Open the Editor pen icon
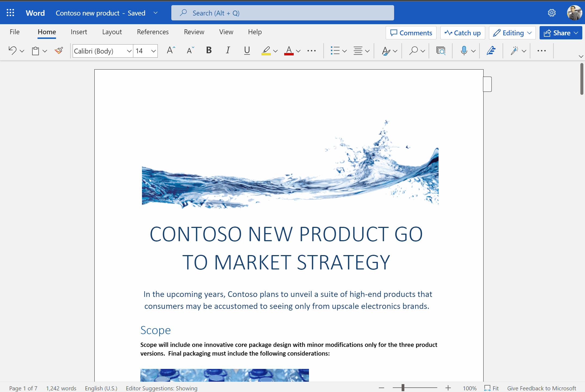The width and height of the screenshot is (585, 392). click(491, 51)
